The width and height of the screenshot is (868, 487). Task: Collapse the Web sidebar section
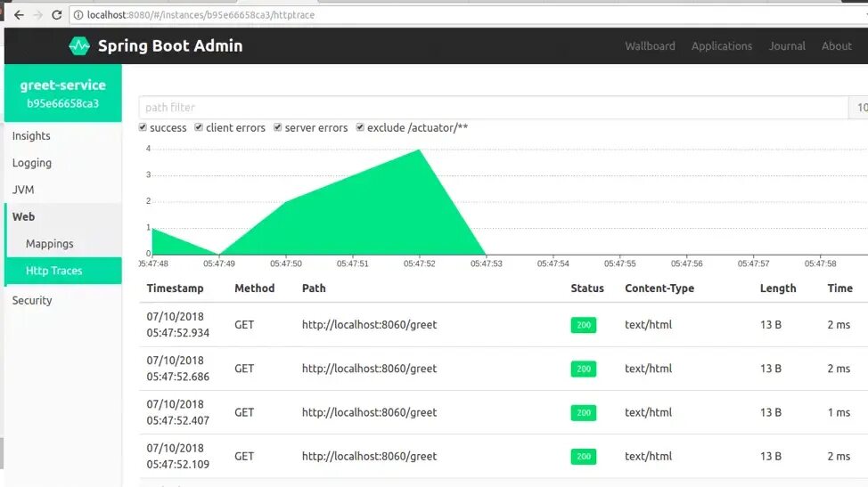pos(23,216)
